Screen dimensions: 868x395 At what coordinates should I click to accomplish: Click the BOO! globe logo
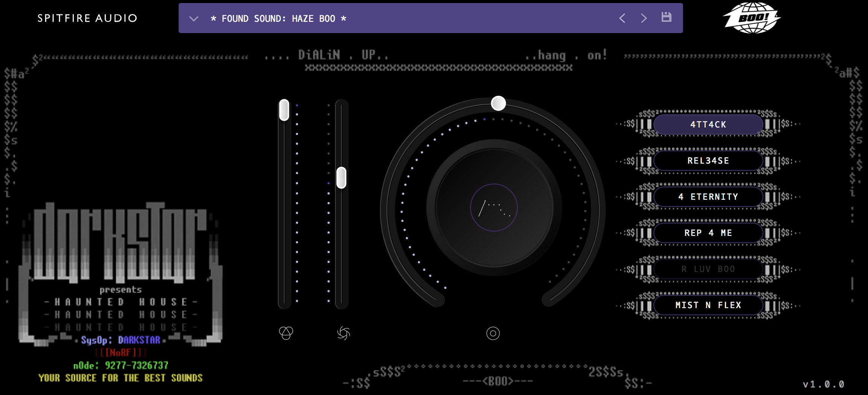(x=751, y=18)
